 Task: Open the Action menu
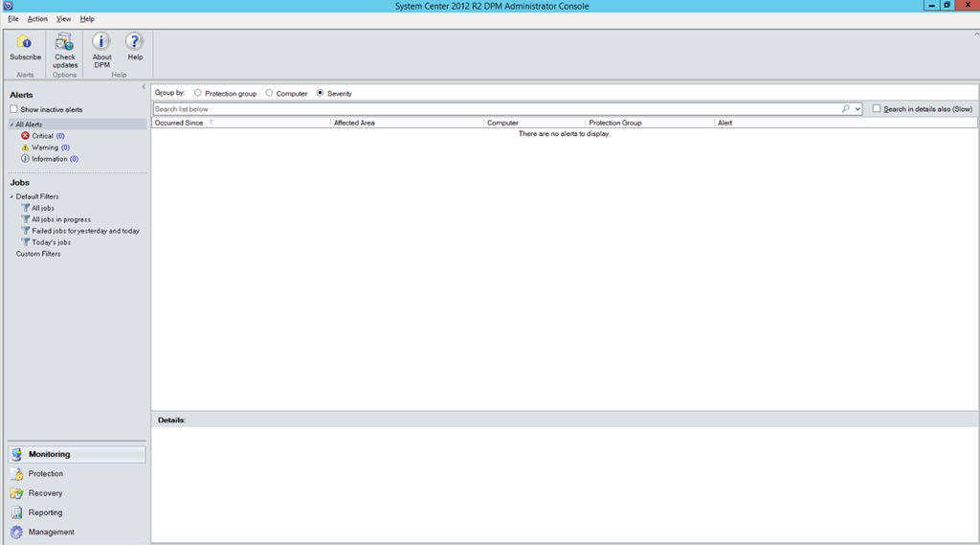click(37, 19)
